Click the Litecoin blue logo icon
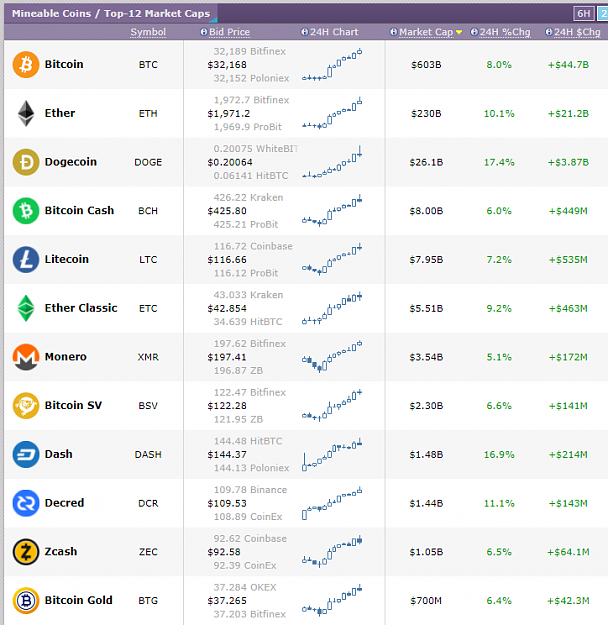 point(26,259)
